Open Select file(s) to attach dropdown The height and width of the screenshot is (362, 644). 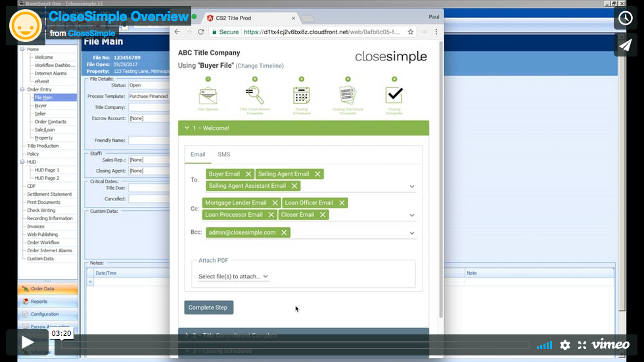233,276
